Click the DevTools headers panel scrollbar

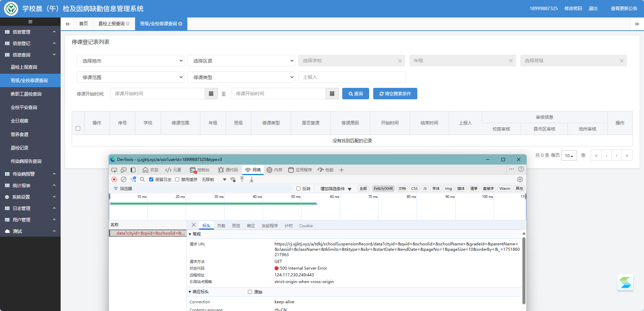click(x=523, y=269)
